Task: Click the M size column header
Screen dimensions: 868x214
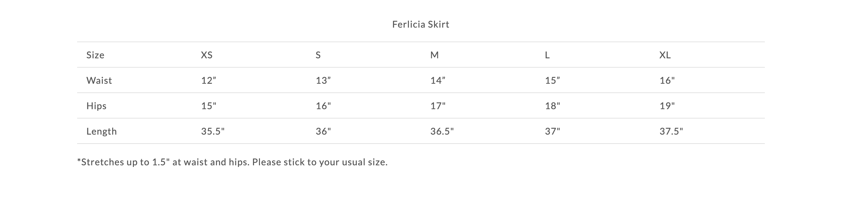Action: (434, 55)
